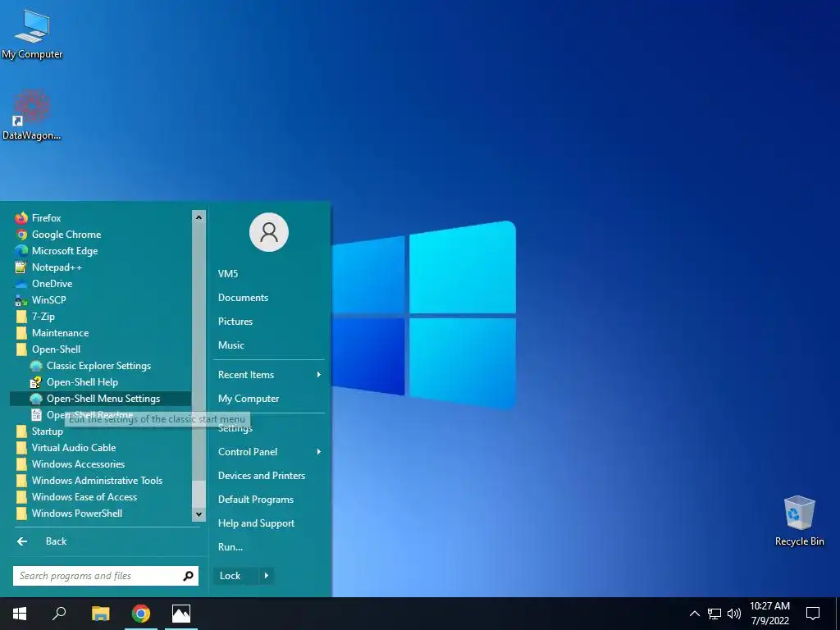Open the Recycle Bin on the desktop
Viewport: 840px width, 630px height.
coord(799,521)
